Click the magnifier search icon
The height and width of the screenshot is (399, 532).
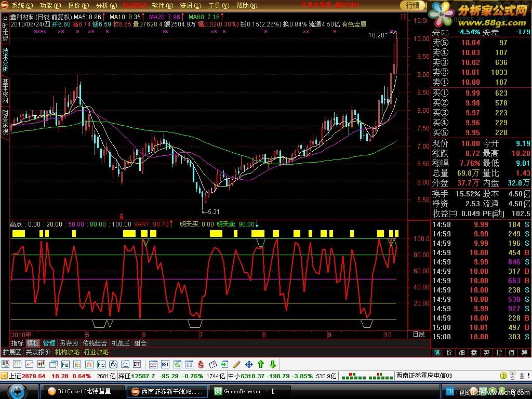(125, 364)
